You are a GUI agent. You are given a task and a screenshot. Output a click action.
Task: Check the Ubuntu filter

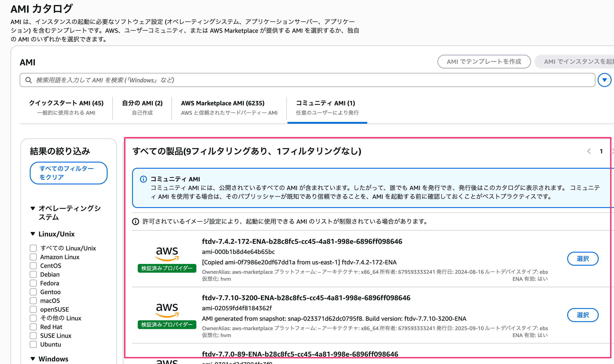click(x=33, y=344)
